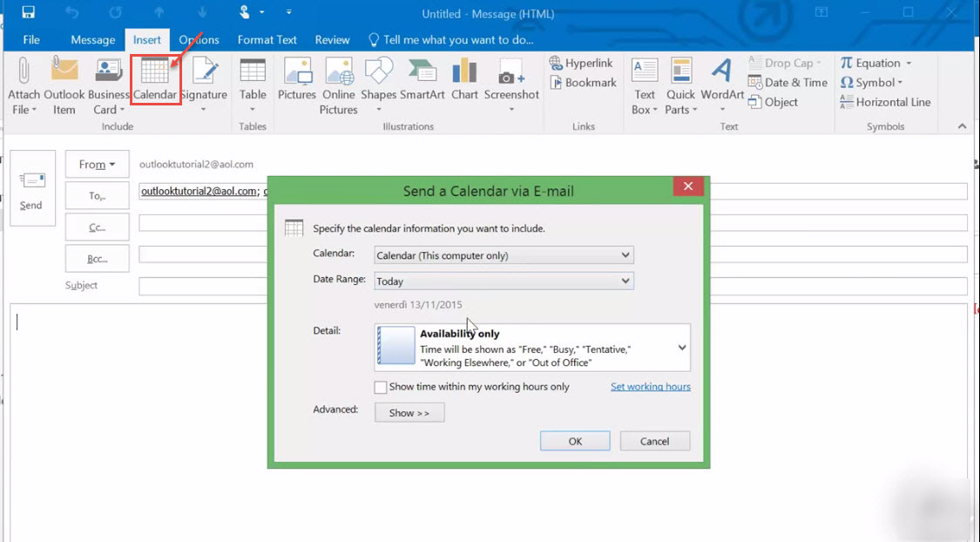Screen dimensions: 980x542
Task: Insert a Chart
Action: point(464,80)
